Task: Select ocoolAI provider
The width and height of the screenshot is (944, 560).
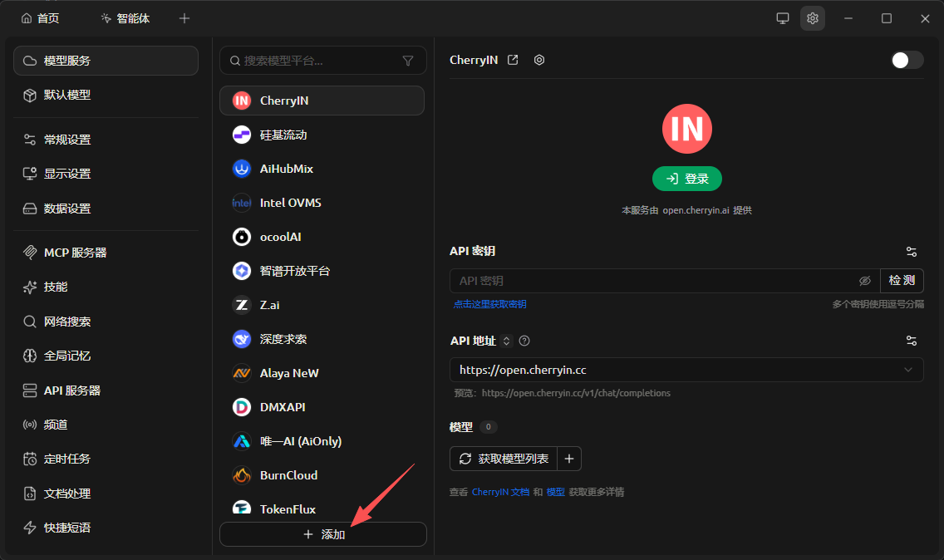Action: pos(322,237)
